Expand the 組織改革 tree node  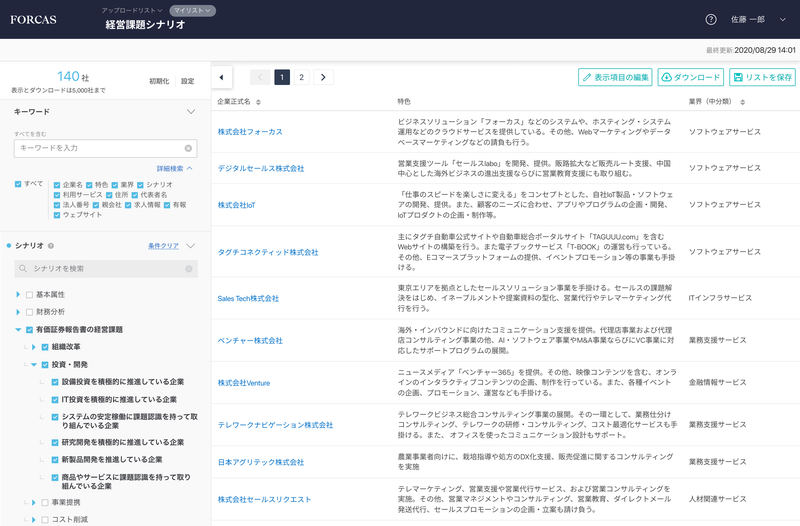point(34,347)
